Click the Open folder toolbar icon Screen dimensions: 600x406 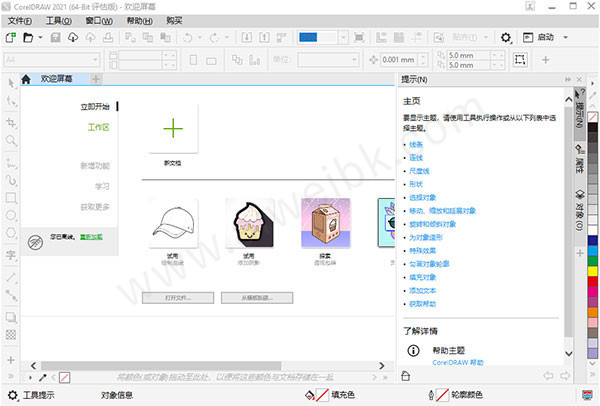point(28,38)
